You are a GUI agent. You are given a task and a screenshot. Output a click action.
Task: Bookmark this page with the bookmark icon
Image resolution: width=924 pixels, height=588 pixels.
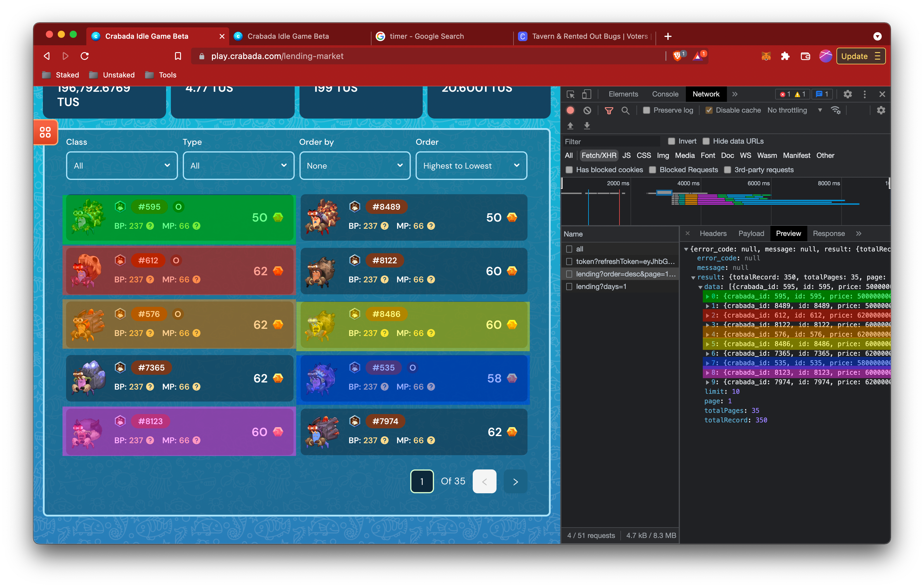[178, 56]
